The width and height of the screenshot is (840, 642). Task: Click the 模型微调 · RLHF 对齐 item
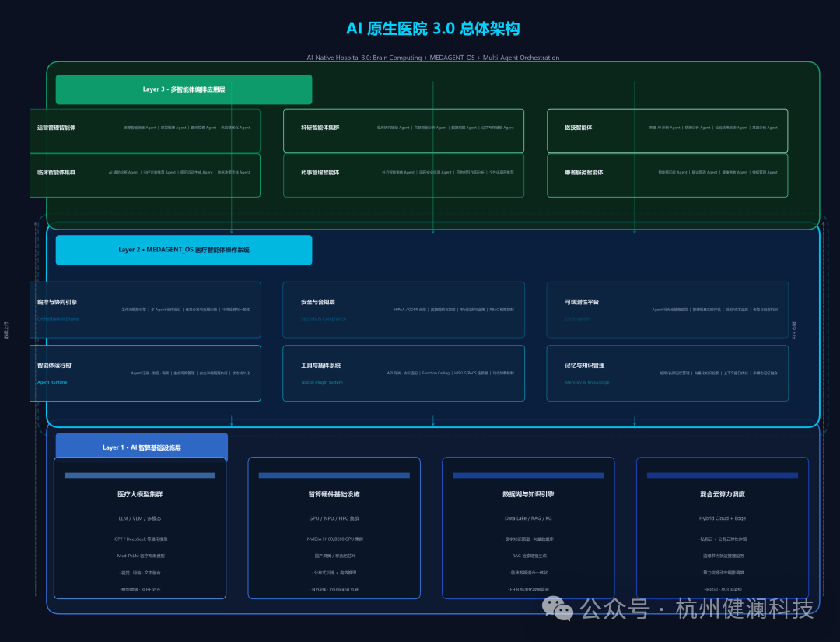tap(140, 590)
